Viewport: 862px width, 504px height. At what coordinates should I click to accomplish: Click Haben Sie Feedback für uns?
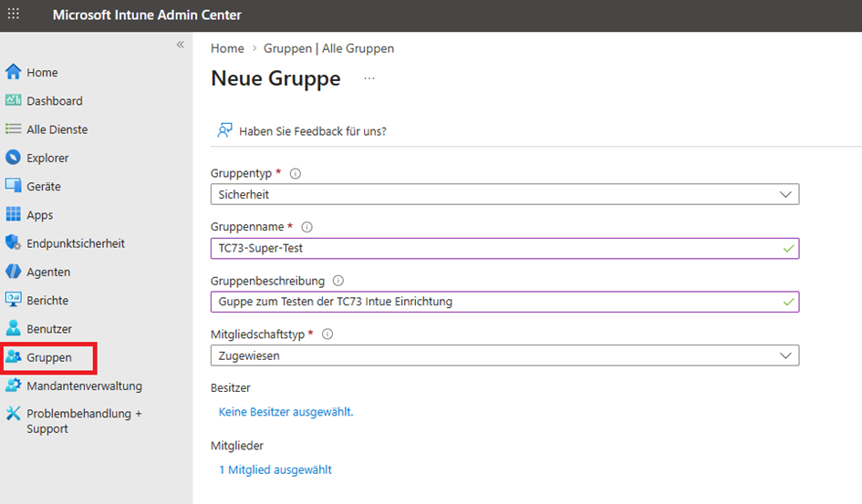(x=313, y=131)
